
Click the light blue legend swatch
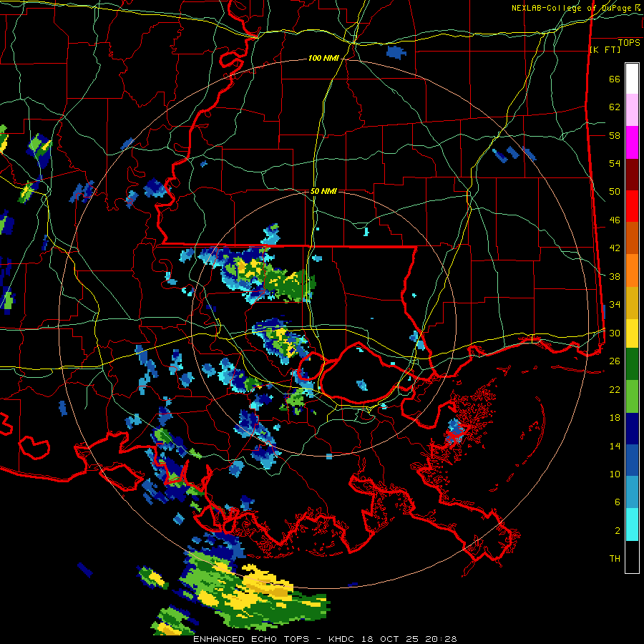632,492
